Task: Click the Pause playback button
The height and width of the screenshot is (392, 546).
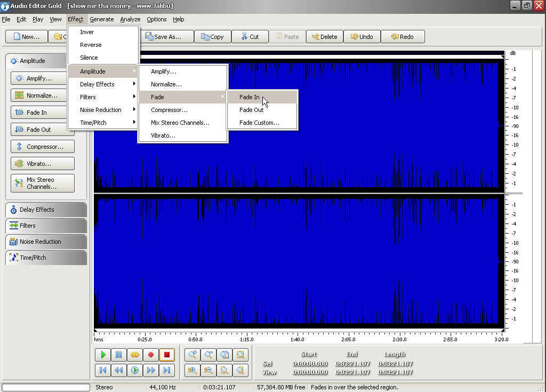Action: coord(119,355)
